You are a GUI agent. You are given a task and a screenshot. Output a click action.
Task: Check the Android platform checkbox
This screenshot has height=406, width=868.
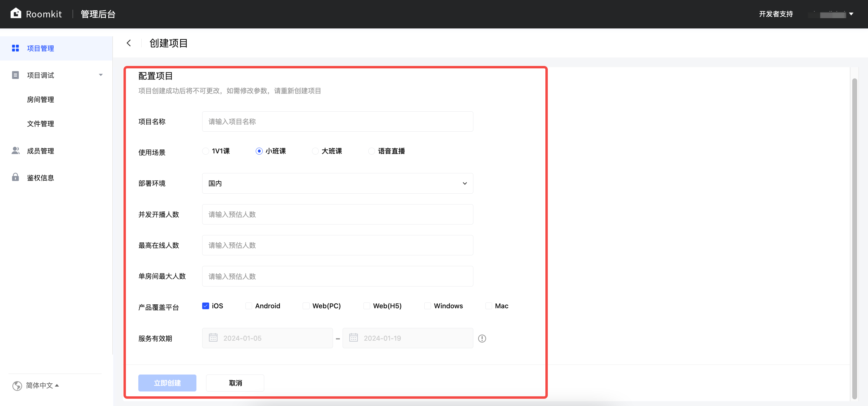pos(249,306)
